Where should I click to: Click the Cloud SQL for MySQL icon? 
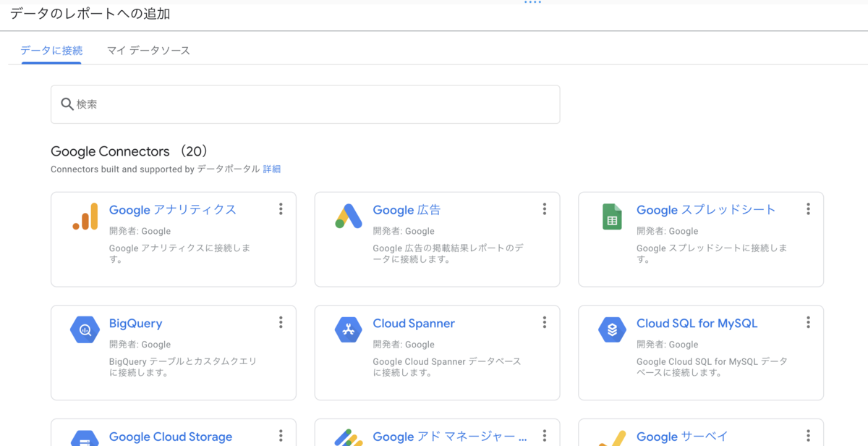point(613,330)
